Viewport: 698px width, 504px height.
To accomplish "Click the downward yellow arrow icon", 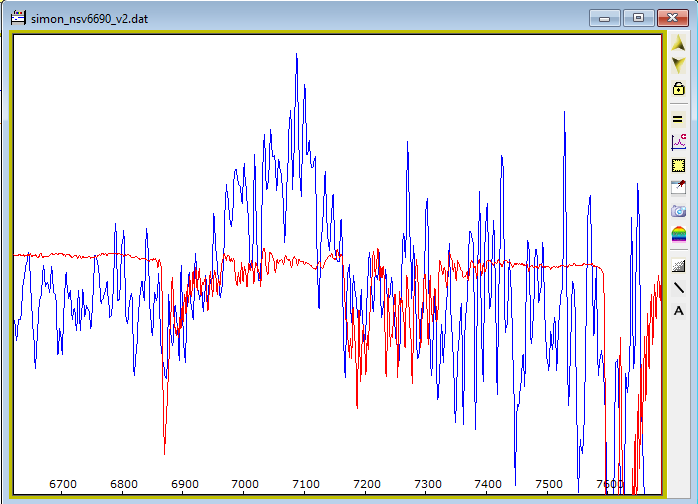I will (x=678, y=65).
